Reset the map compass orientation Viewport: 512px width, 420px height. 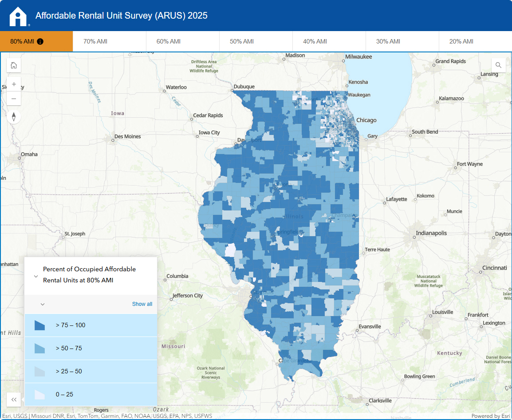(14, 117)
